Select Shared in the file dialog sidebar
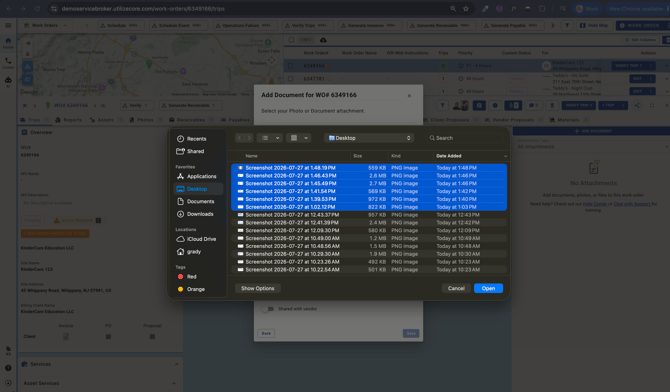The height and width of the screenshot is (392, 670). point(191,151)
